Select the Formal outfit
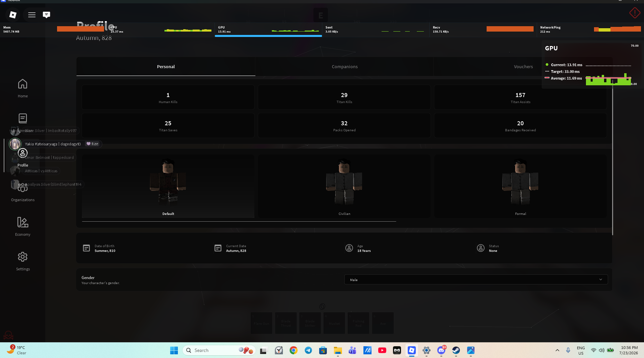Image resolution: width=644 pixels, height=358 pixels. tap(521, 186)
